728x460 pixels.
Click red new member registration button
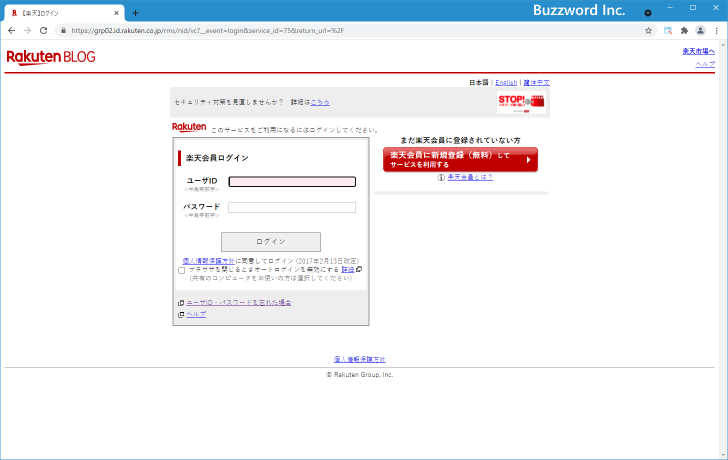[x=460, y=160]
